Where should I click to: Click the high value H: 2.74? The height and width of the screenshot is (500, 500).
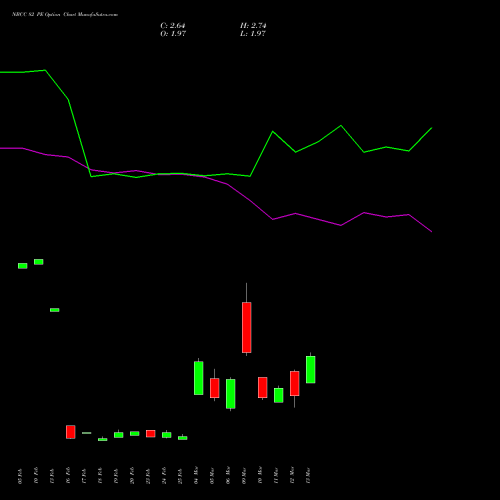click(253, 26)
